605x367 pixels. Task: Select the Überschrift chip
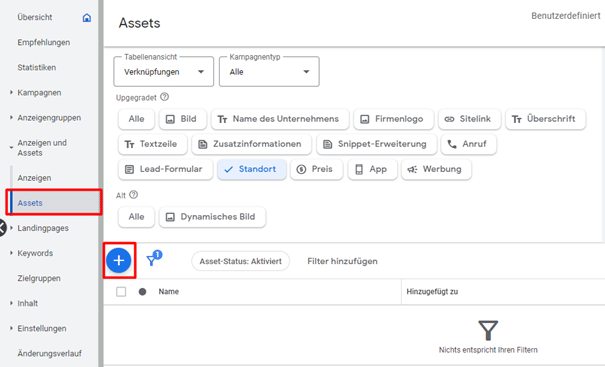(x=546, y=119)
